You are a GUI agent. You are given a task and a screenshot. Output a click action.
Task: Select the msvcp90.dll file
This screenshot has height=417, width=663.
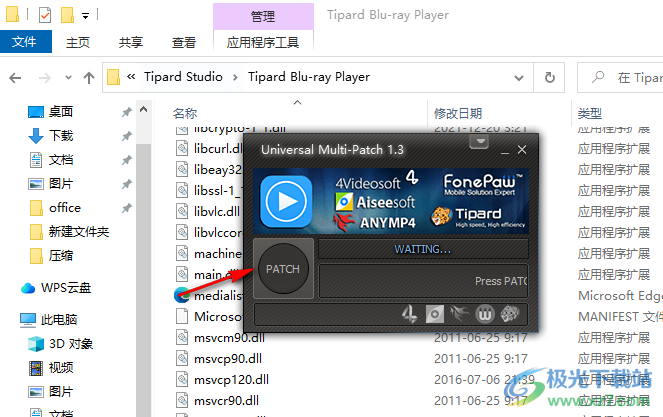click(228, 359)
